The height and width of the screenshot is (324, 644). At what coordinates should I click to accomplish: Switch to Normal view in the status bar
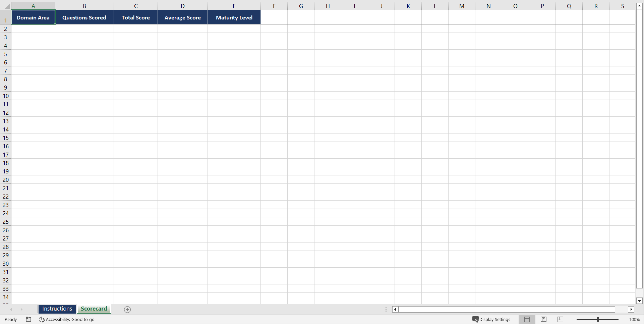527,319
